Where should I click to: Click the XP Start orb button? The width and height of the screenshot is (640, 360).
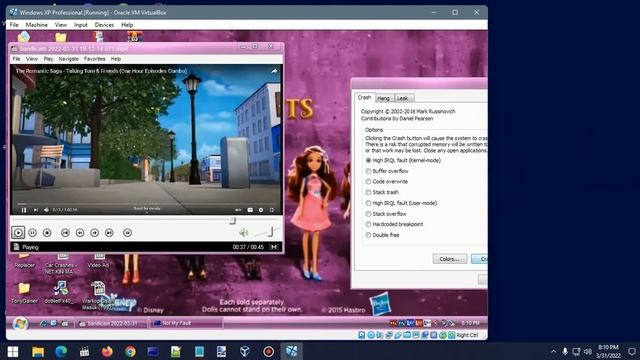point(20,324)
